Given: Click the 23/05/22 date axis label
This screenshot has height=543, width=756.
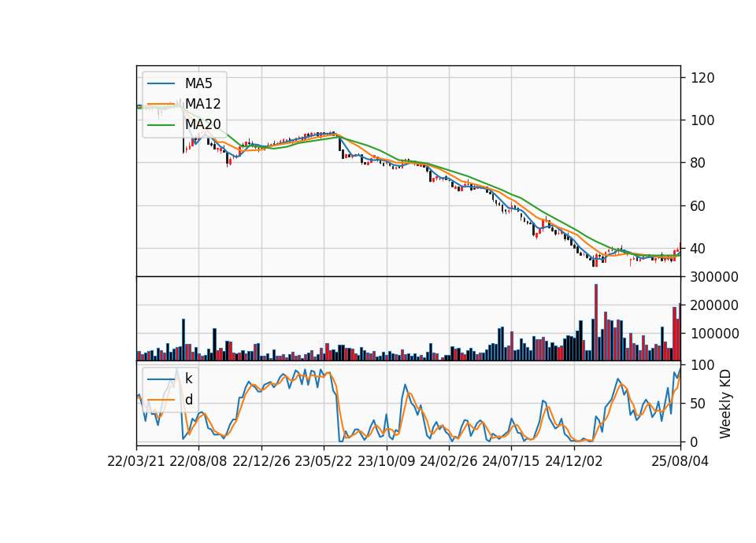Looking at the screenshot, I should click(x=324, y=462).
